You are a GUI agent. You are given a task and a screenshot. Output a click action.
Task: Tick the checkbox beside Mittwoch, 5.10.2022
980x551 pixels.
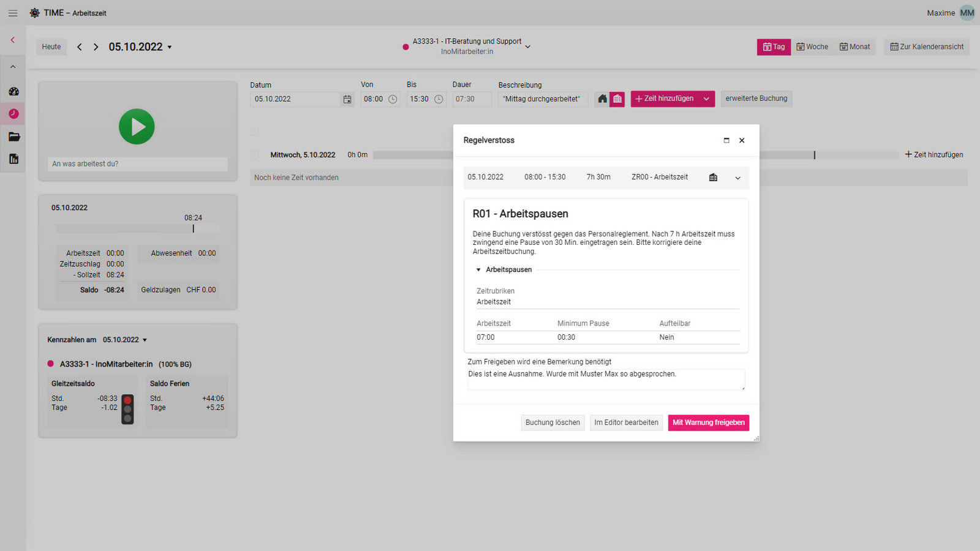pyautogui.click(x=255, y=155)
